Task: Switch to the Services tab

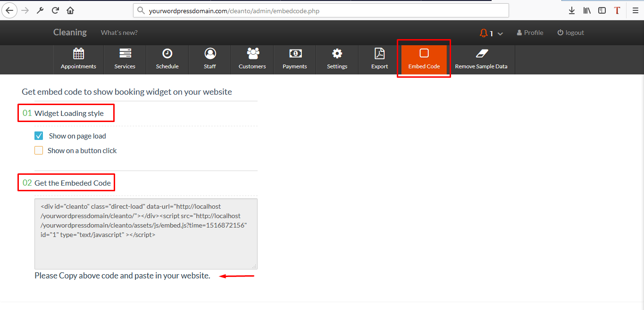Action: point(125,60)
